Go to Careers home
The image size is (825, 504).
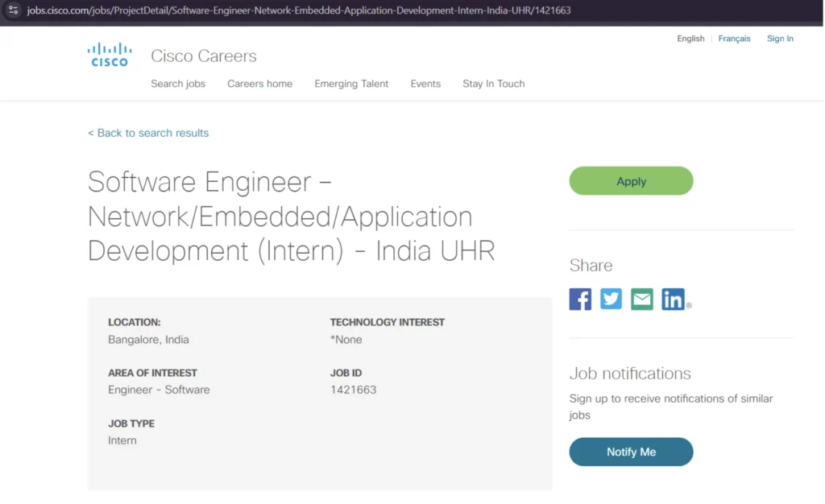tap(259, 84)
